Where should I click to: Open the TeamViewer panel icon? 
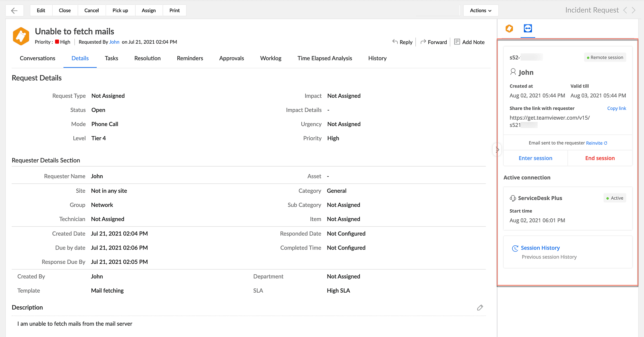point(528,29)
